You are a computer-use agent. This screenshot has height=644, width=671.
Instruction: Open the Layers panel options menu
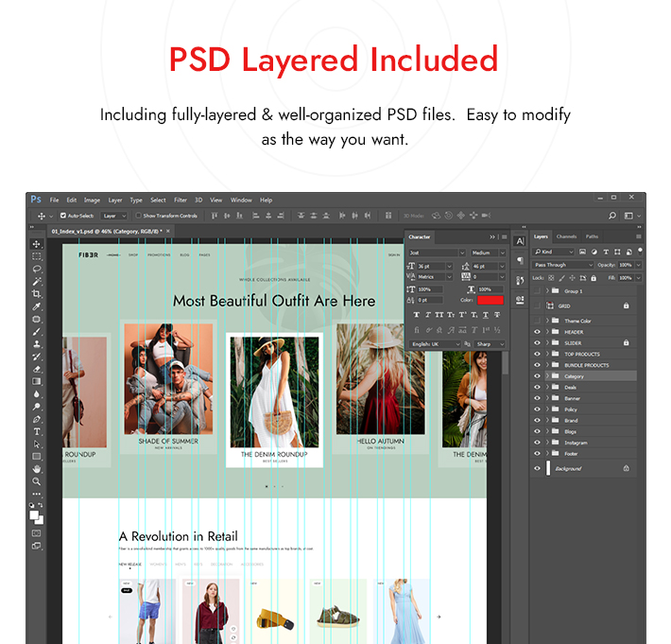(x=639, y=236)
